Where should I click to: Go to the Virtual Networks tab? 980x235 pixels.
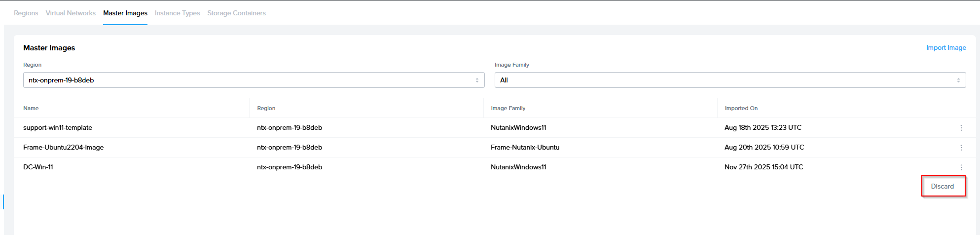(x=71, y=13)
